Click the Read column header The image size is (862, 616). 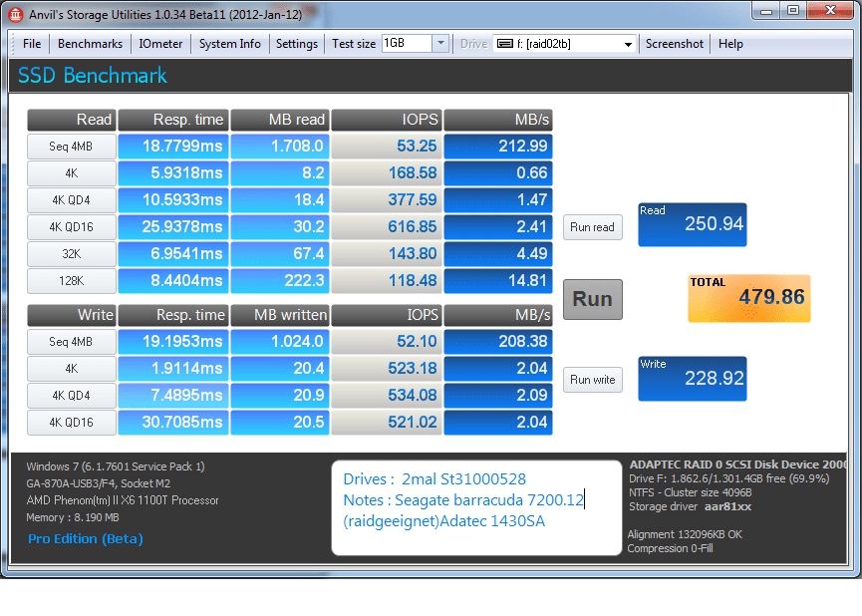[x=72, y=120]
